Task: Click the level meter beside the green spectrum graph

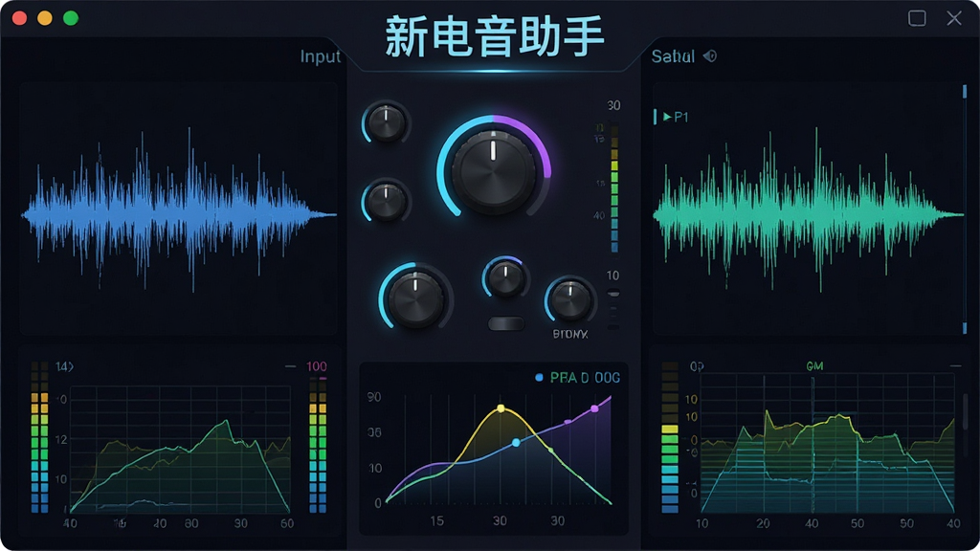Action: (670, 436)
